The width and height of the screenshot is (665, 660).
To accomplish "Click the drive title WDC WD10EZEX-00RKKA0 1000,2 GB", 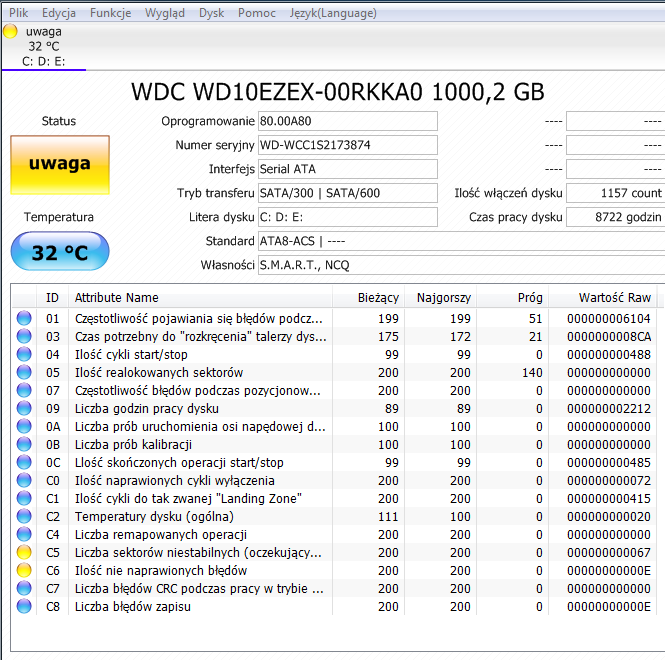I will [x=338, y=92].
